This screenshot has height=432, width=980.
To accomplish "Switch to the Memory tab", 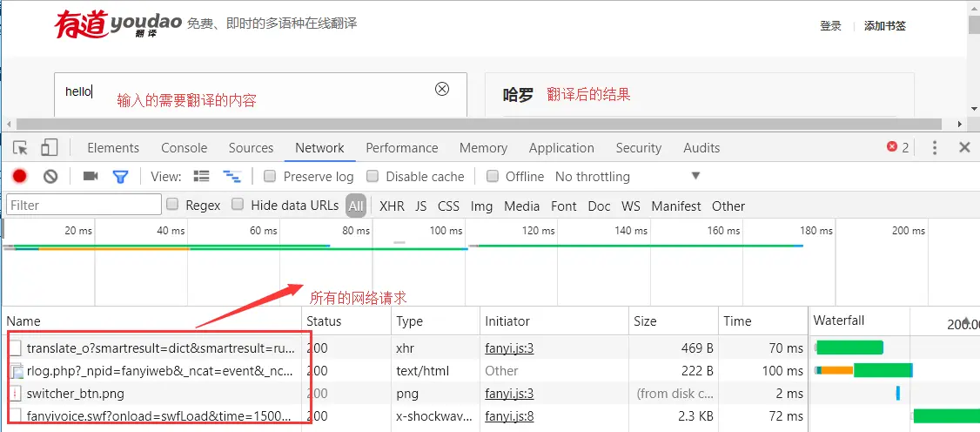I will tap(483, 148).
